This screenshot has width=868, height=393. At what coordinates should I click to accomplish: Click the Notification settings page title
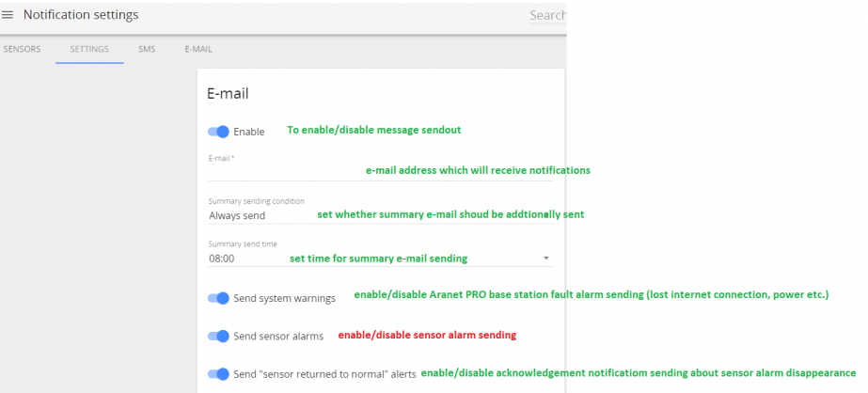pos(81,15)
